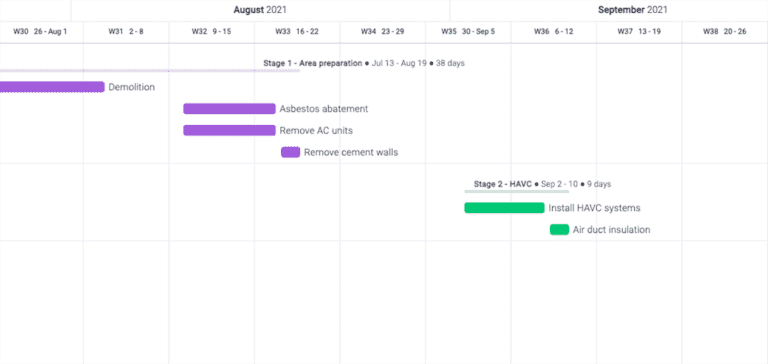
Task: Select the August 2021 month header
Action: pyautogui.click(x=260, y=10)
